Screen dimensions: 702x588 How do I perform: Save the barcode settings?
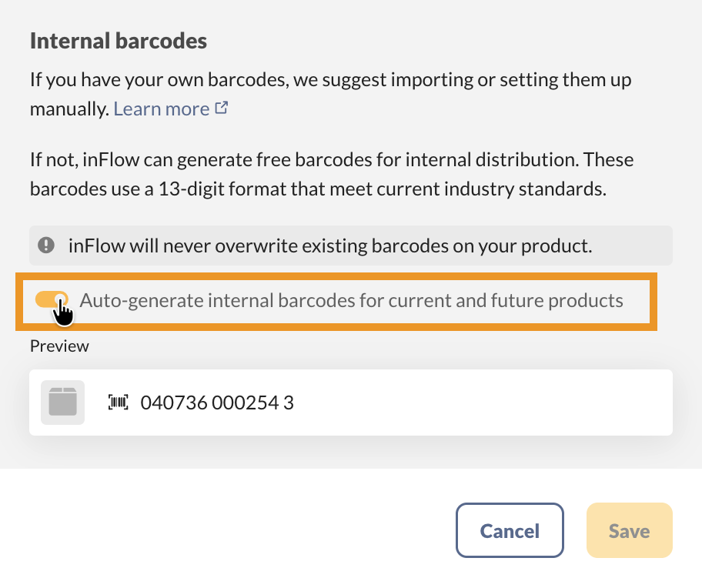(629, 531)
